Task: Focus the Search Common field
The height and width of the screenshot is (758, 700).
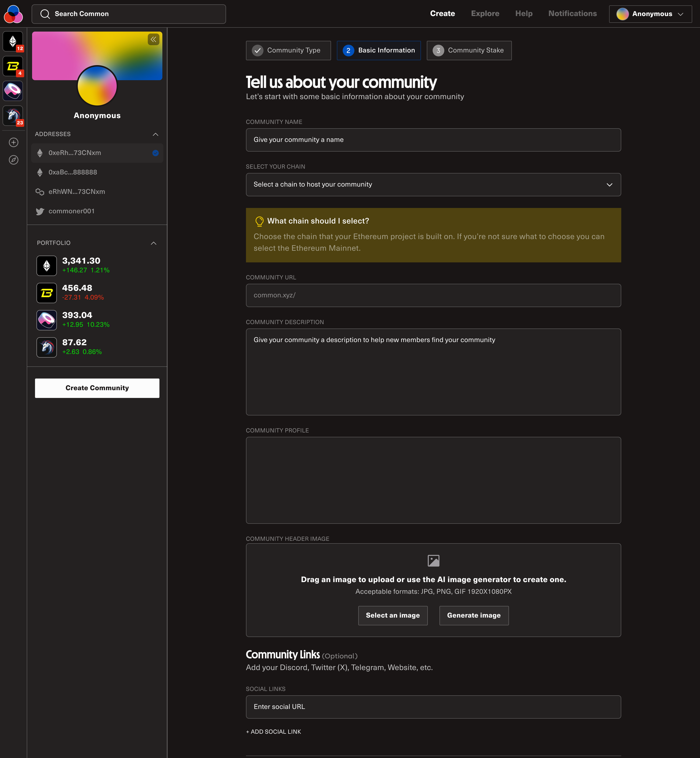Action: (x=129, y=14)
